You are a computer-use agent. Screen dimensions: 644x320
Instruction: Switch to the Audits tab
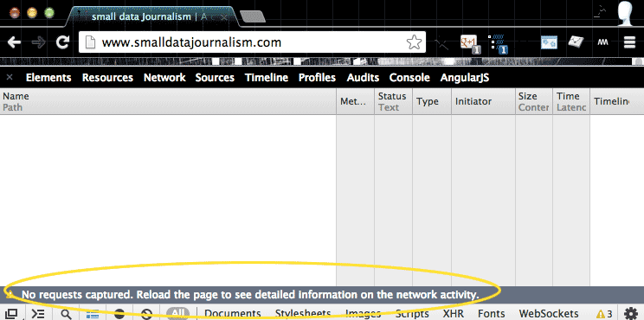[363, 78]
